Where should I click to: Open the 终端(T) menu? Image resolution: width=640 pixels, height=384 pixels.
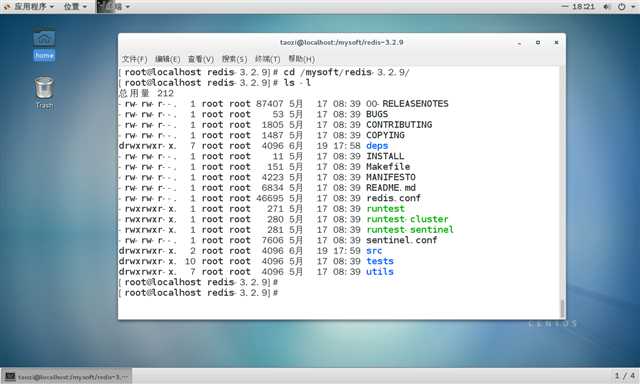pos(267,59)
